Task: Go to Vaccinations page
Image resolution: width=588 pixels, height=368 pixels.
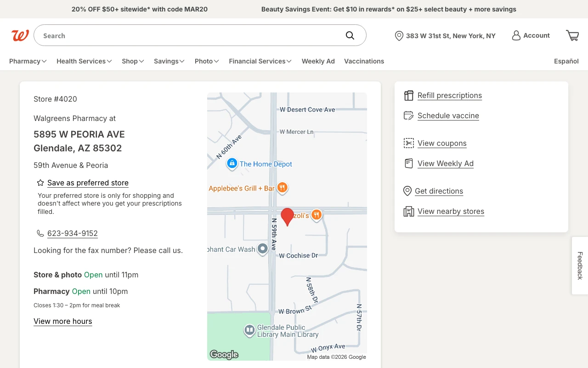Action: [364, 61]
